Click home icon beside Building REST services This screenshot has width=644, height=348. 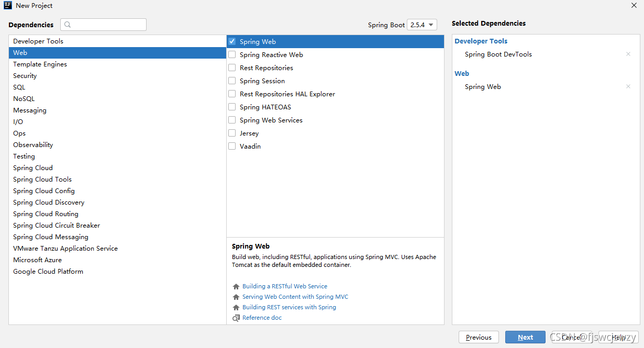236,308
